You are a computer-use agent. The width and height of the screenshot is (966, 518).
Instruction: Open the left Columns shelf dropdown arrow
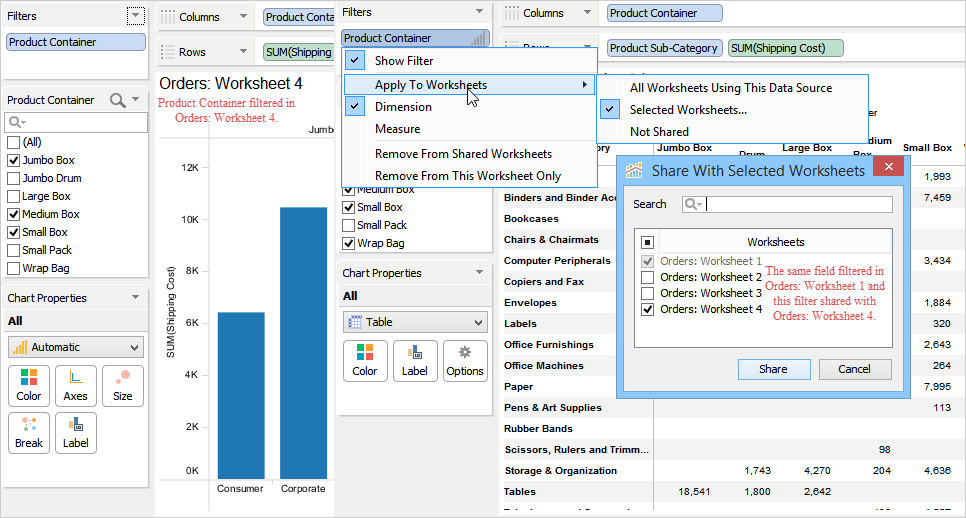(x=244, y=17)
